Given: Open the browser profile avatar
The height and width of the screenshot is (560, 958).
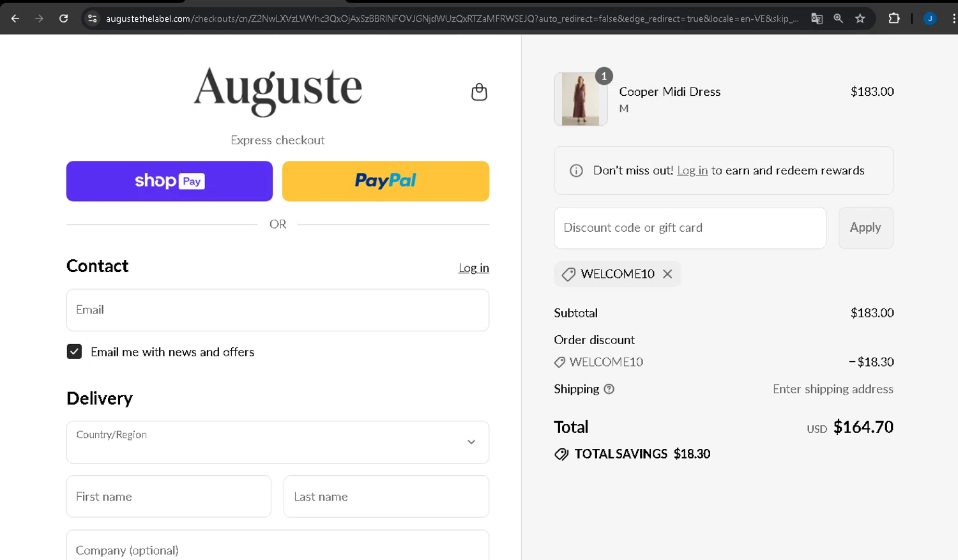Looking at the screenshot, I should [x=930, y=19].
